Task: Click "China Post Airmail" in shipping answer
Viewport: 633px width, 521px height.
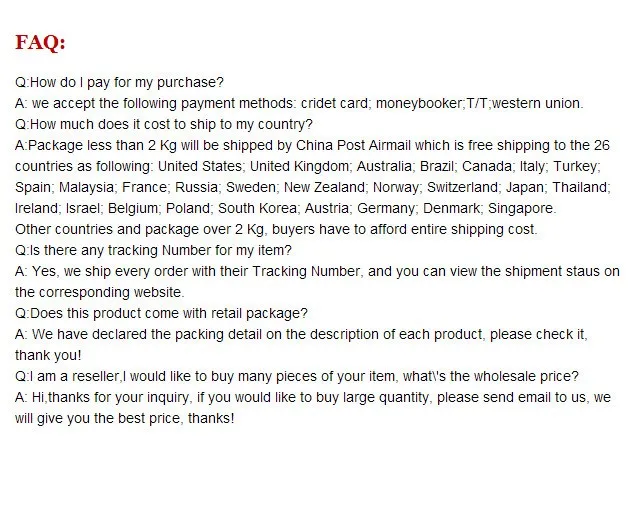Action: tap(353, 145)
